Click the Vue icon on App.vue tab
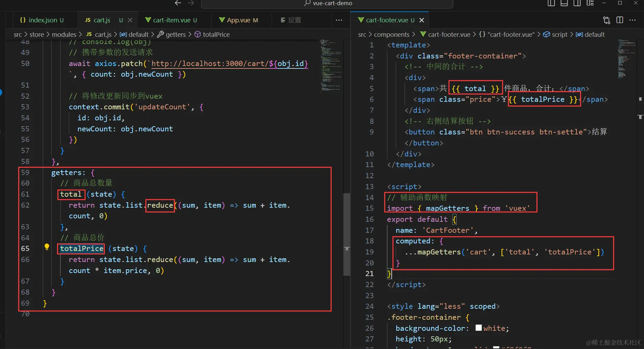 coord(222,20)
